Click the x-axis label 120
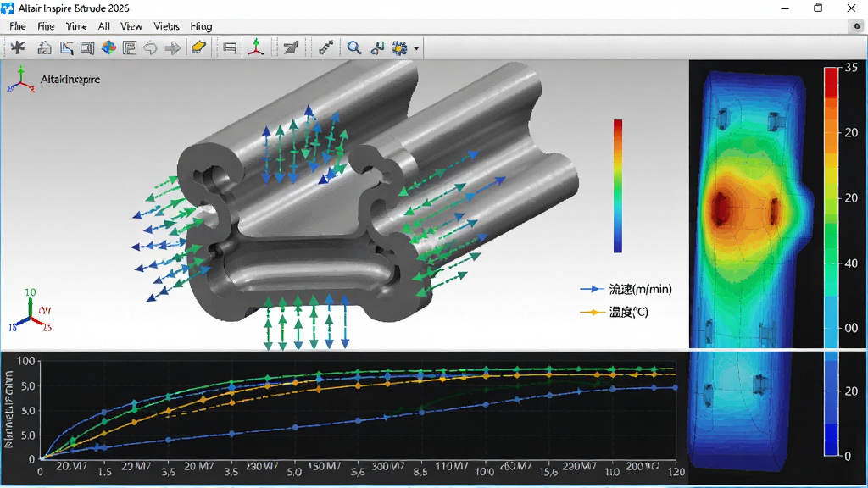Screen dimensions: 868x488 click(x=676, y=473)
